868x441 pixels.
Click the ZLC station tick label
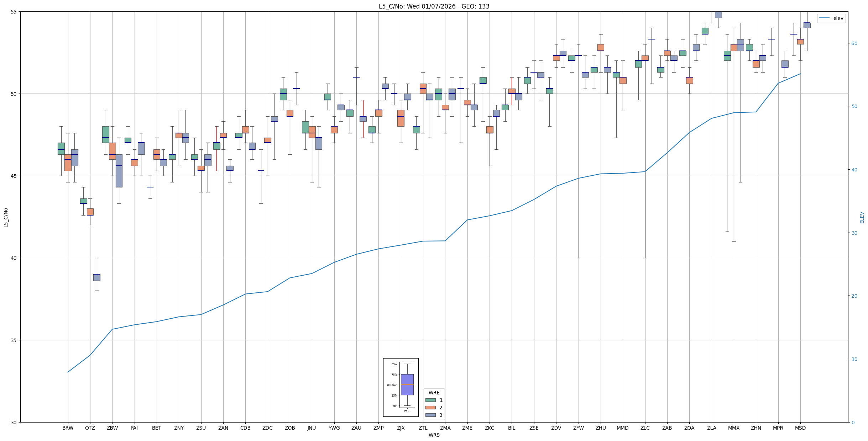(645, 428)
